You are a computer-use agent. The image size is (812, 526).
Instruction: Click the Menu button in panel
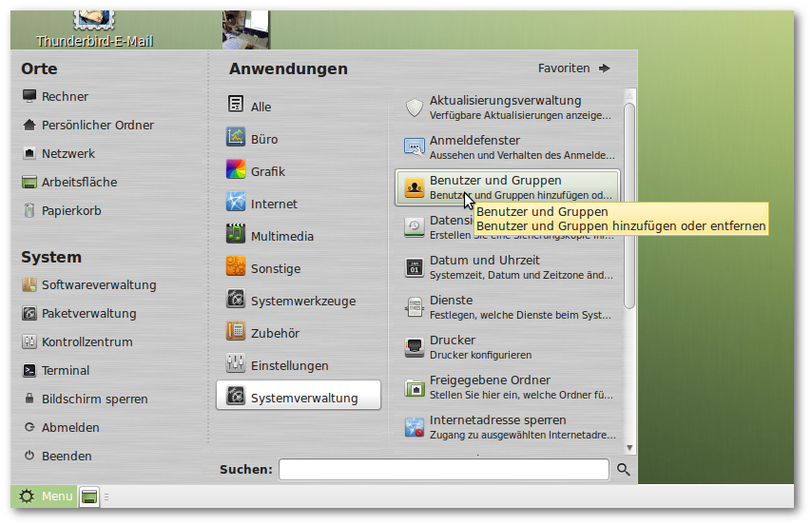45,496
